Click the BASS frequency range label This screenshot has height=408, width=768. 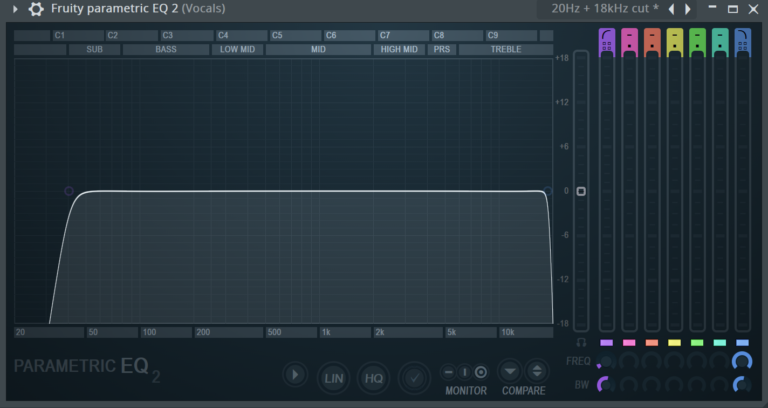(166, 49)
